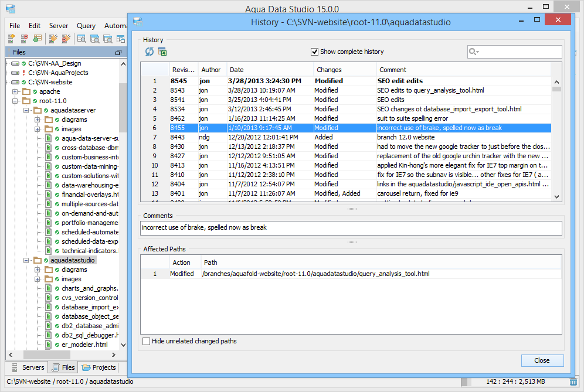This screenshot has width=584, height=392.
Task: Expand the apache folder node
Action: (x=15, y=91)
